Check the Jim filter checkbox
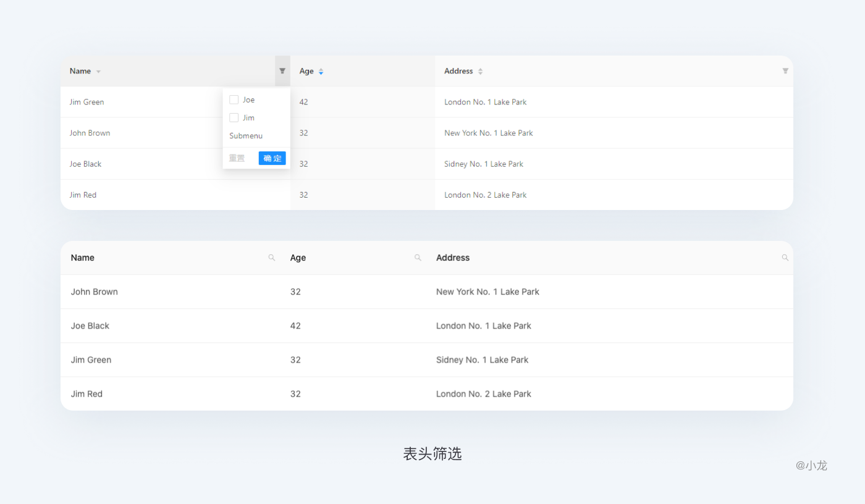This screenshot has width=865, height=504. click(x=234, y=117)
